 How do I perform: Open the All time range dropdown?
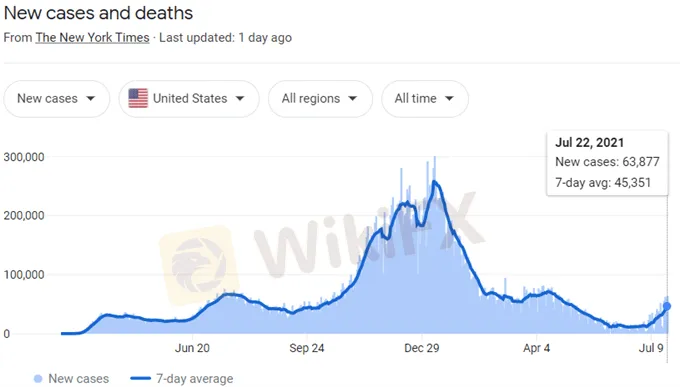pos(425,99)
